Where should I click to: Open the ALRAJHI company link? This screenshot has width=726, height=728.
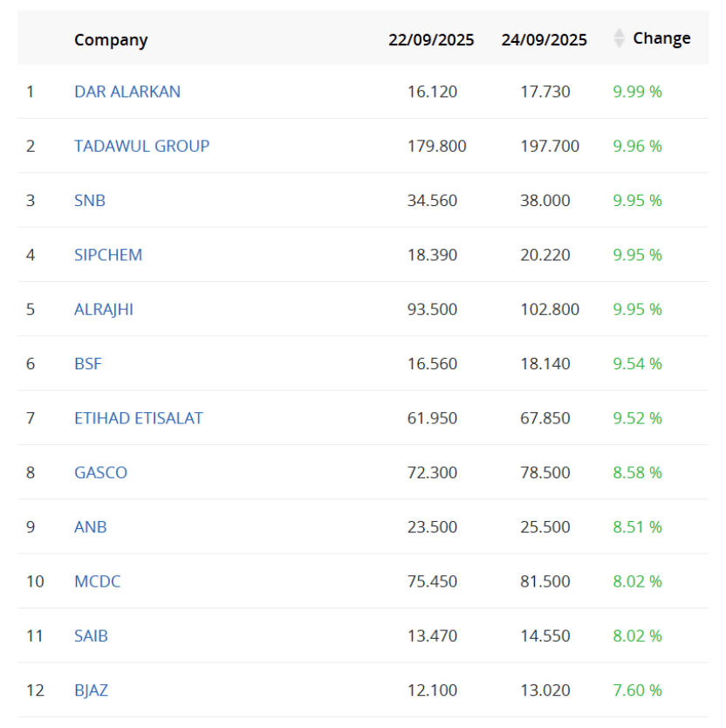point(104,309)
